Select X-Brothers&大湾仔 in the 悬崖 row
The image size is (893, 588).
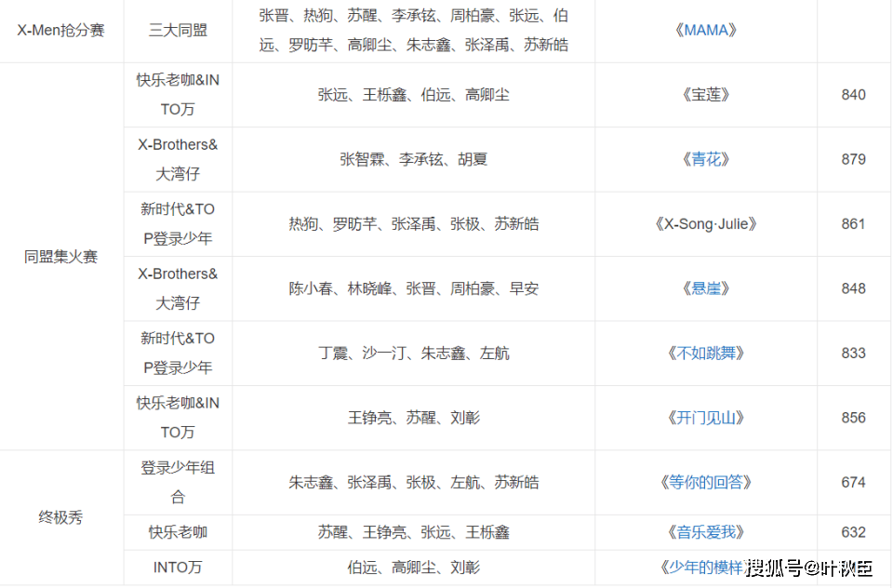tap(178, 288)
